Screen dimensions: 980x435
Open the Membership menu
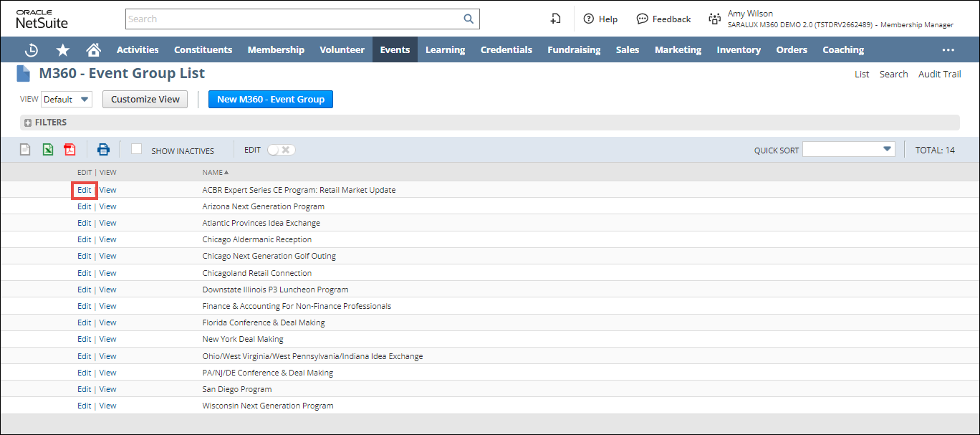(x=276, y=50)
